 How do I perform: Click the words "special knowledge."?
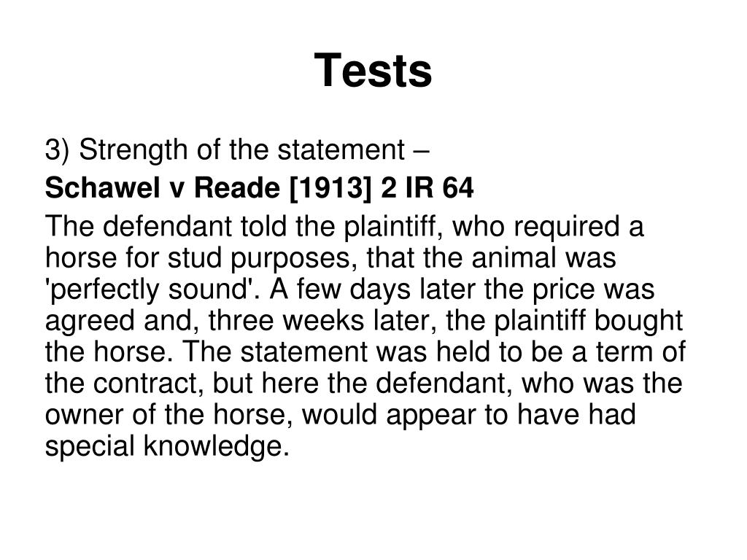(167, 447)
